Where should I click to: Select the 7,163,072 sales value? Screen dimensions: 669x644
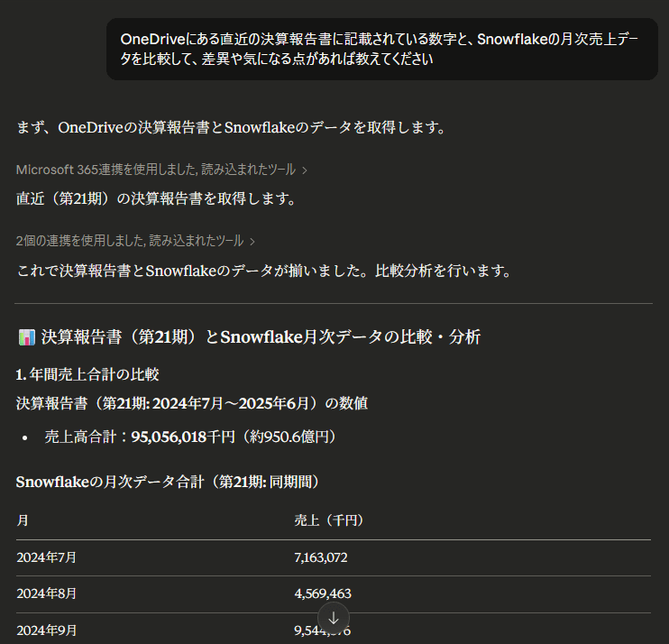click(x=321, y=557)
